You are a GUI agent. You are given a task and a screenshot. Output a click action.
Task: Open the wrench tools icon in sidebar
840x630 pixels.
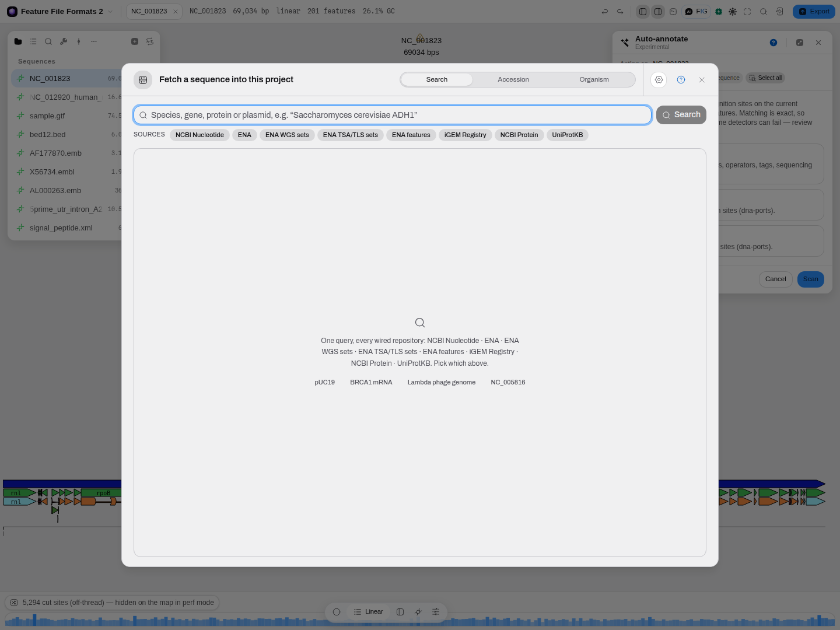click(64, 41)
